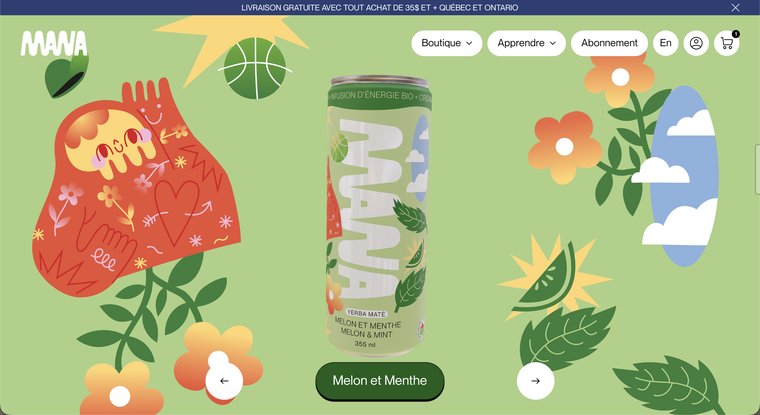Click the blue sky oval illustration
The width and height of the screenshot is (760, 415).
pyautogui.click(x=684, y=176)
